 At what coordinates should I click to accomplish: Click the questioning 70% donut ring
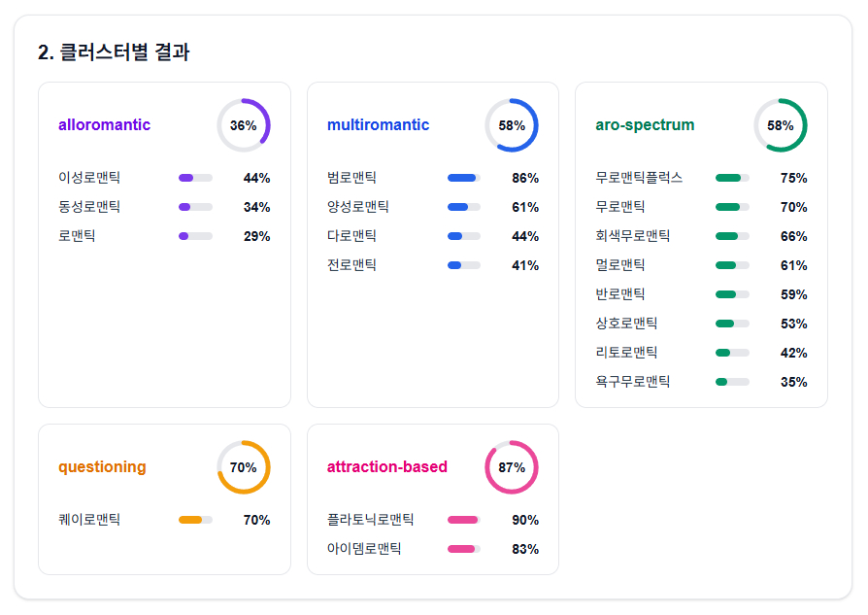(243, 467)
